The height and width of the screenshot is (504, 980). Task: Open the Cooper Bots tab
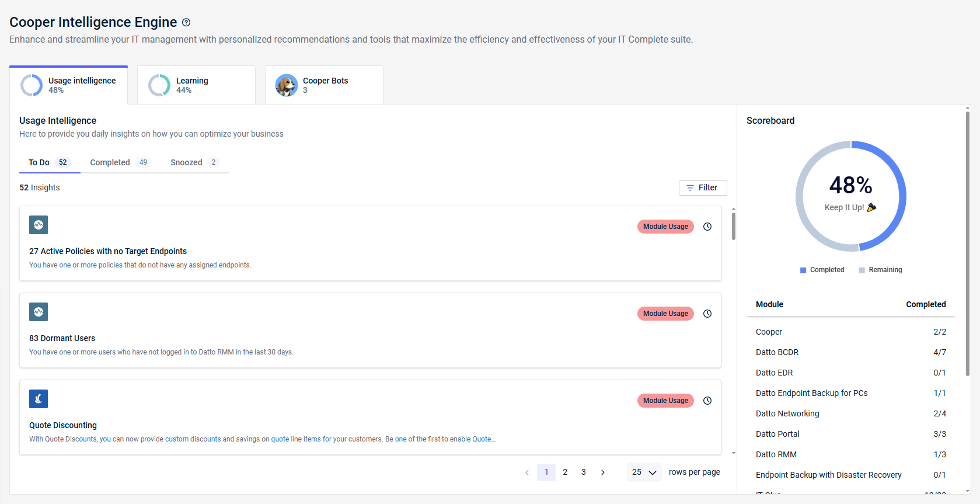coord(324,85)
